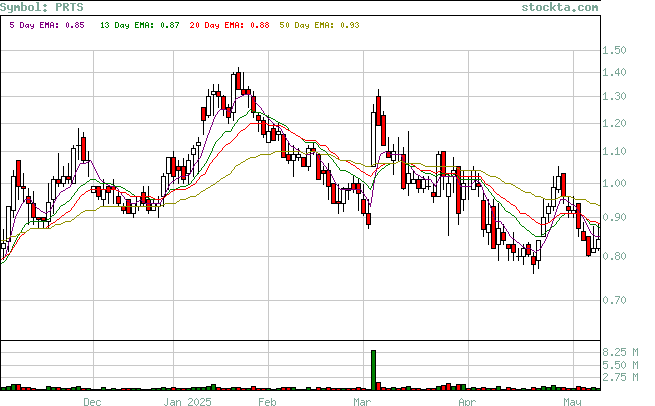The image size is (655, 406).
Task: Click the 8.25 M volume axis label
Action: pos(620,353)
